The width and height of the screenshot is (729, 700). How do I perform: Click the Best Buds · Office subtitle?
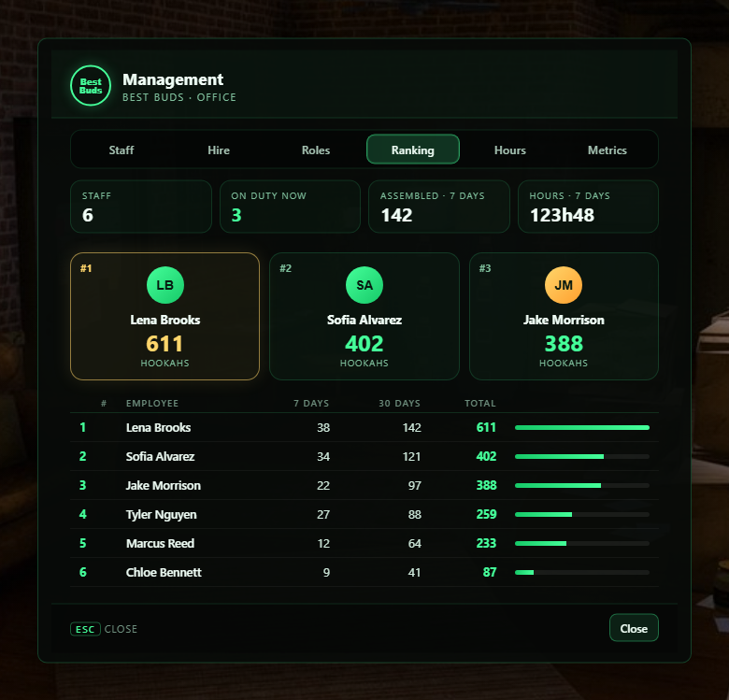click(x=179, y=97)
